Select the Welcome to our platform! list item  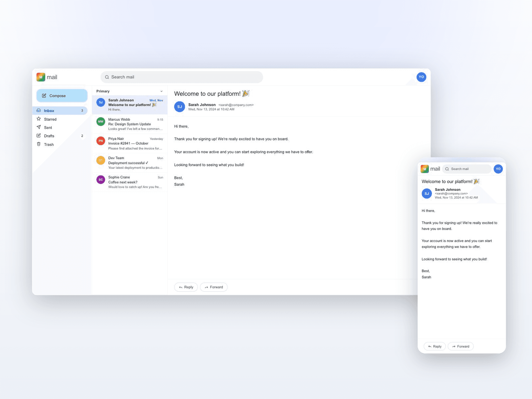tap(130, 105)
